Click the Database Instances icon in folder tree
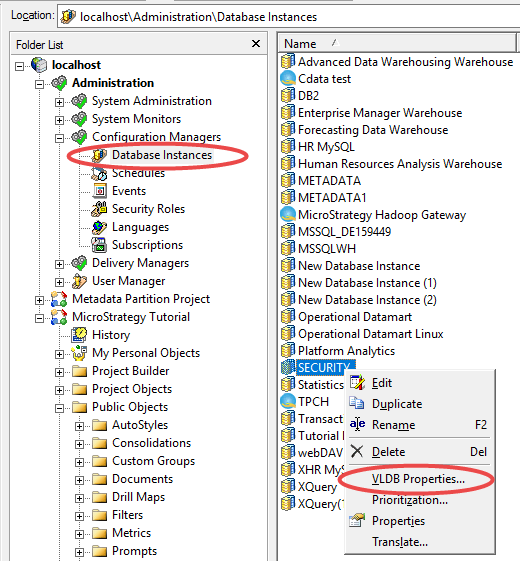Screen dimensions: 520x561 [x=99, y=155]
